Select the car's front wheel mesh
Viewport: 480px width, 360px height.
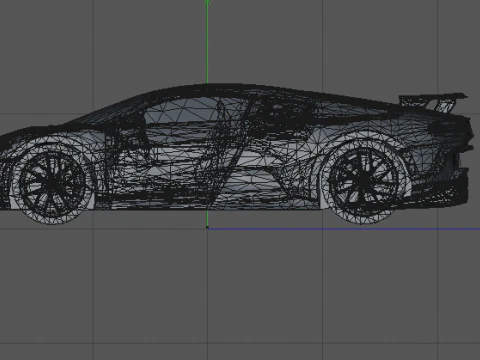pos(51,184)
